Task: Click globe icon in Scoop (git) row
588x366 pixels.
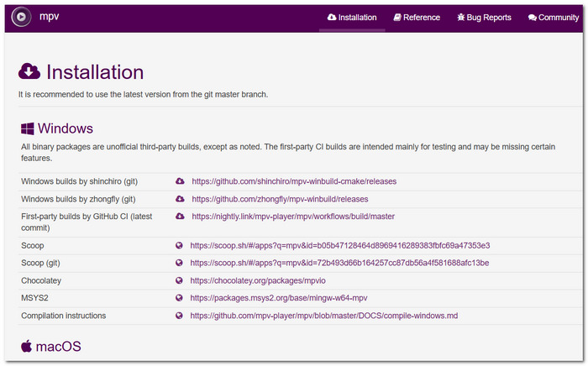Action: pyautogui.click(x=179, y=263)
